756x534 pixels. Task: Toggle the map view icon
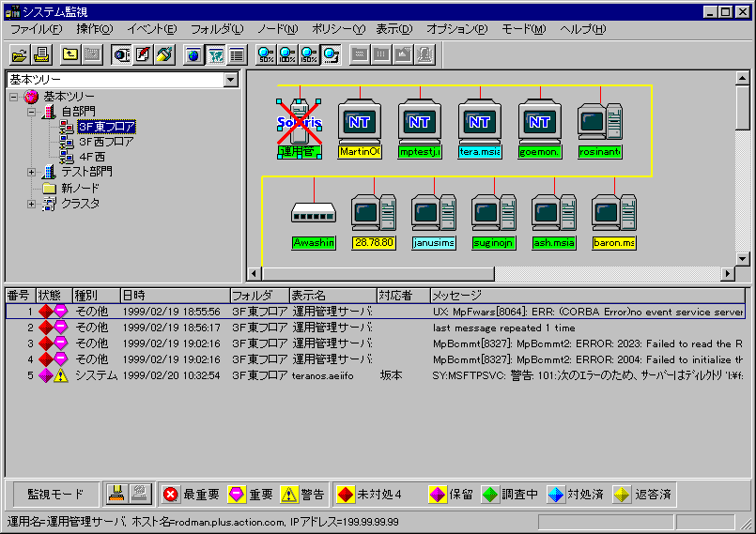[215, 55]
